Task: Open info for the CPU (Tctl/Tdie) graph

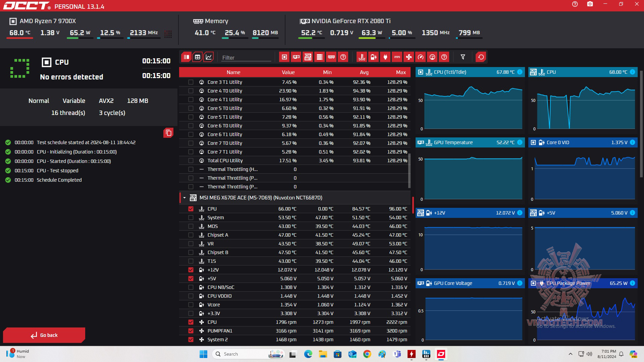Action: (x=520, y=72)
